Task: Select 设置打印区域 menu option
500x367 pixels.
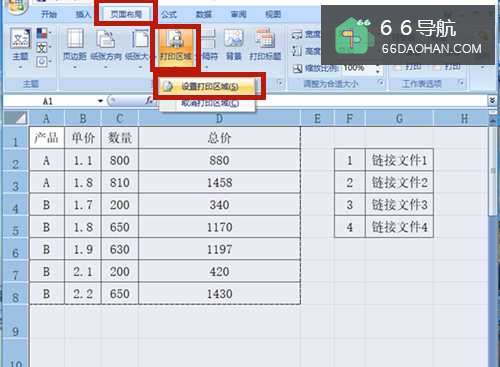Action: [208, 87]
